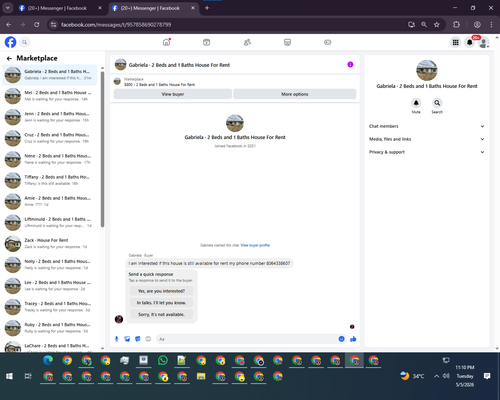Open the Facebook logo home link
The height and width of the screenshot is (400, 500).
click(10, 42)
